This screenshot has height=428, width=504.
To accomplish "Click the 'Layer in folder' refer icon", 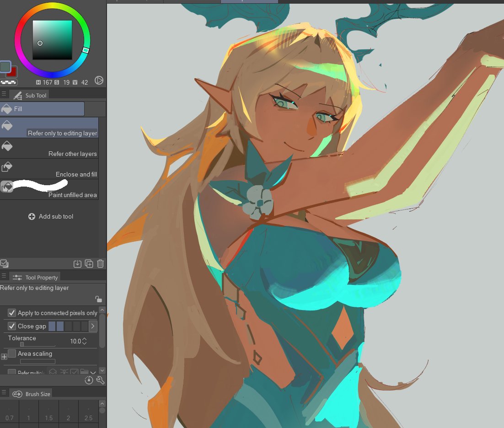I will click(84, 372).
